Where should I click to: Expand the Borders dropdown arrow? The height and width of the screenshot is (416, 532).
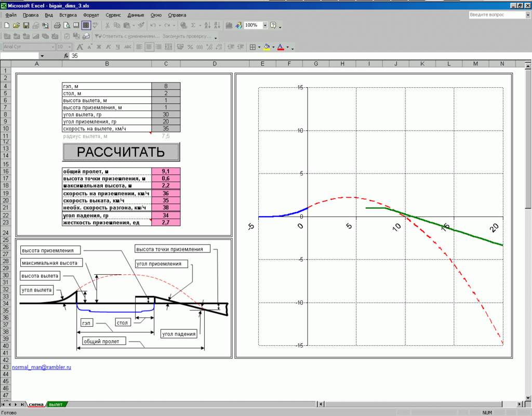coord(259,47)
